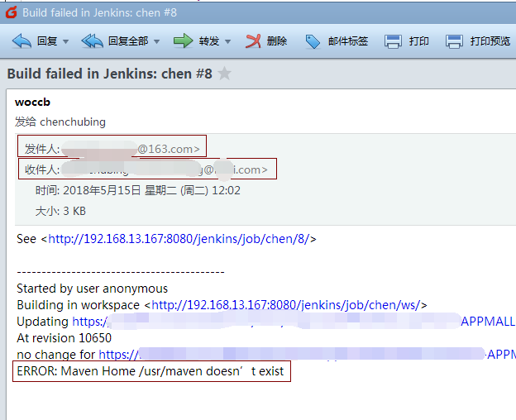Screen dimensions: 516x420
Task: Open the blurred Updating https link
Action: [x=293, y=322]
